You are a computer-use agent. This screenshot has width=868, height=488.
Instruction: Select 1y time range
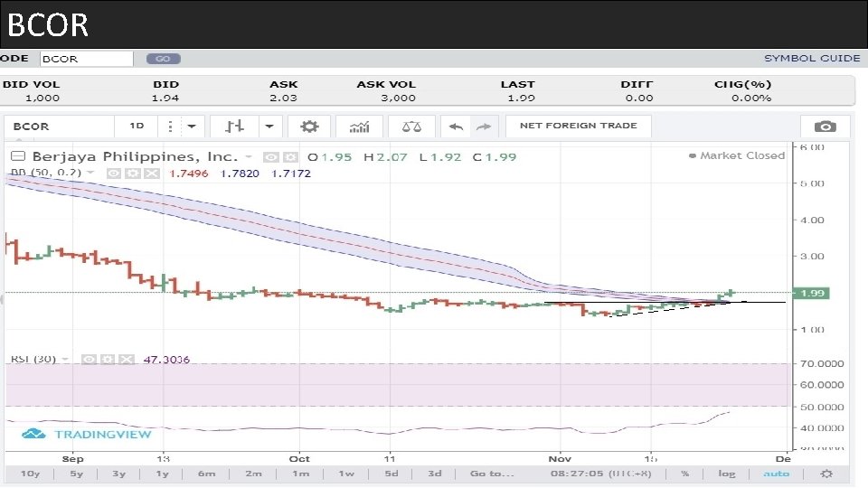(162, 474)
